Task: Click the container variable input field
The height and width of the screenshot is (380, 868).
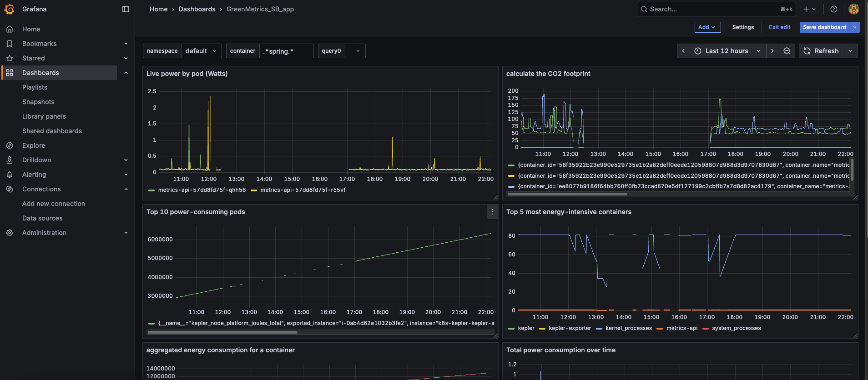Action: (x=286, y=51)
